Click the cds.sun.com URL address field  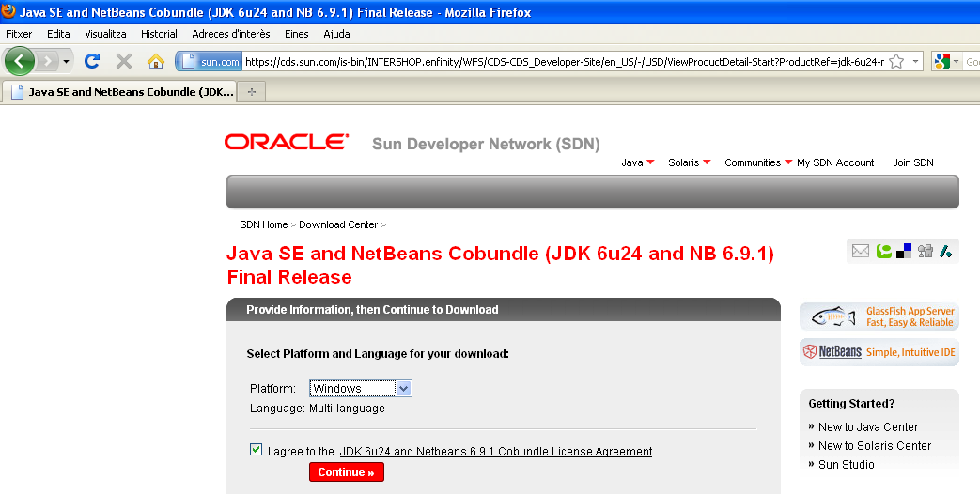564,61
